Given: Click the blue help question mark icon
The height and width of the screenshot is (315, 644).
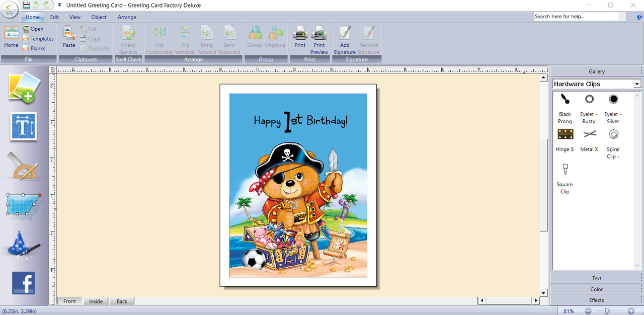Looking at the screenshot, I should tap(639, 17).
